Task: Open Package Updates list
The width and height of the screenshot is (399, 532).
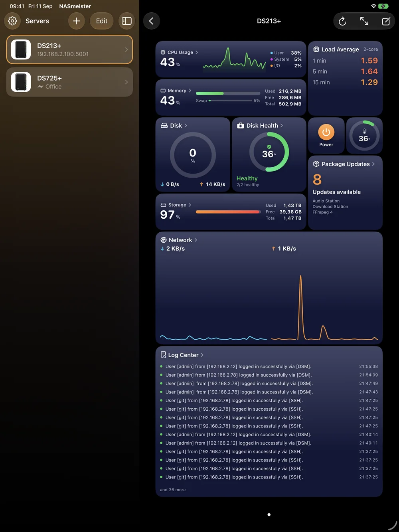Action: [x=344, y=164]
